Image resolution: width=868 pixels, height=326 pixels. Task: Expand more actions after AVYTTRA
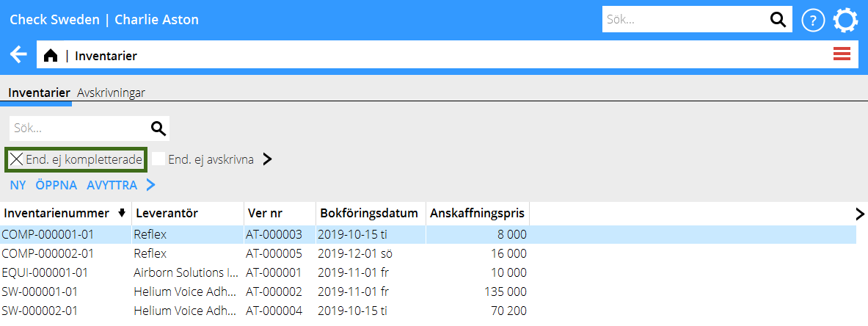pyautogui.click(x=151, y=185)
